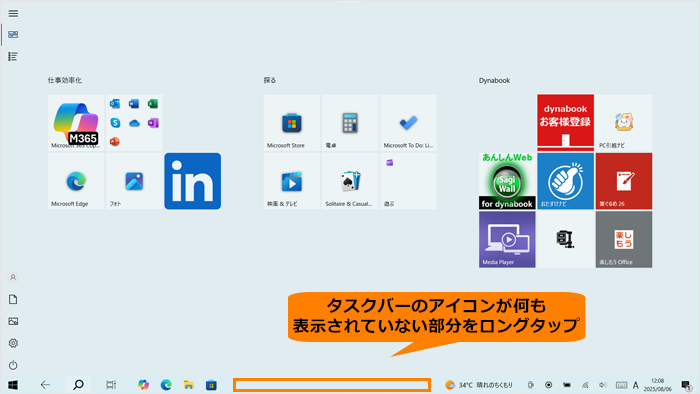Viewport: 700px width, 394px height.
Task: Open the フォト photos tile
Action: point(134,181)
